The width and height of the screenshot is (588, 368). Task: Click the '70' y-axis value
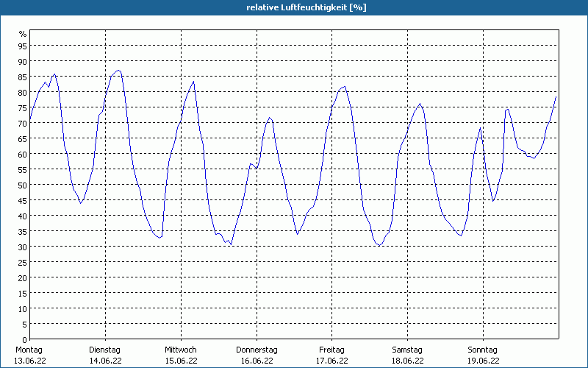pos(23,124)
